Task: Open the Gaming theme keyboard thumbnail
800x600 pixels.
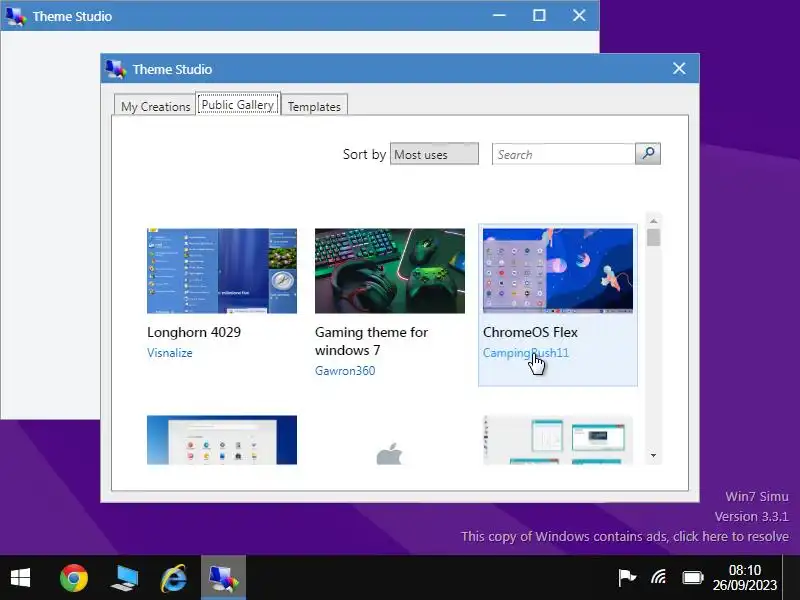Action: [x=390, y=270]
